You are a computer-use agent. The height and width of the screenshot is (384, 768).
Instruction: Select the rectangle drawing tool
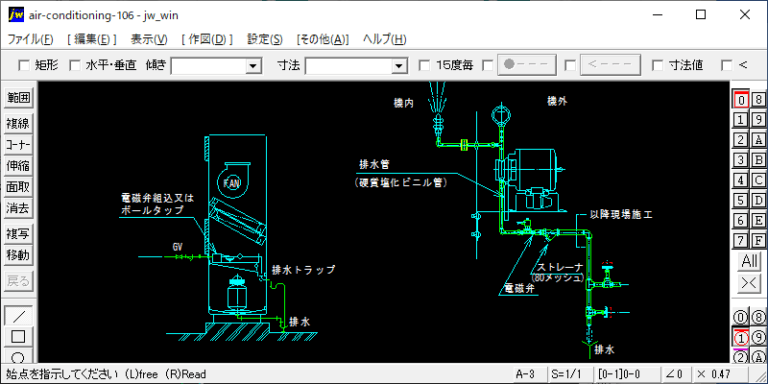pyautogui.click(x=19, y=336)
